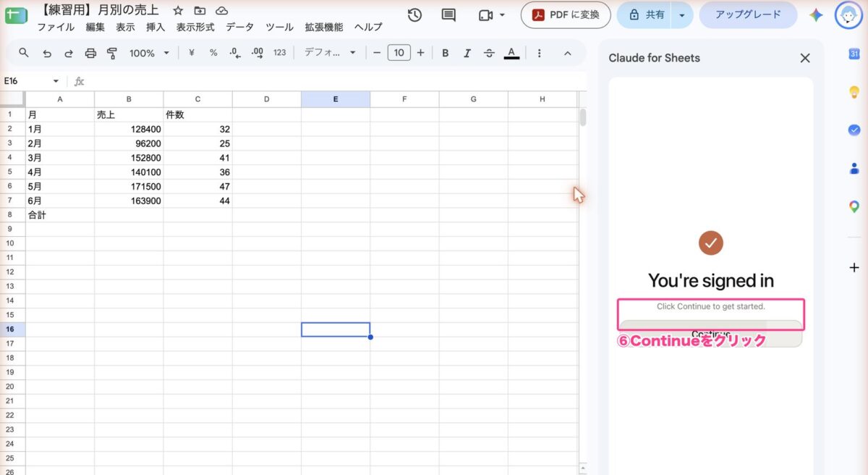Screen dimensions: 868x475
Task: Get more add-ons with the plus icon
Action: pos(854,267)
